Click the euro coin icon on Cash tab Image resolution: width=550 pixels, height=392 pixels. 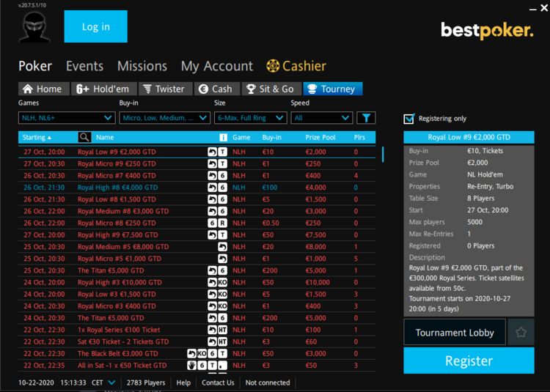[x=203, y=89]
